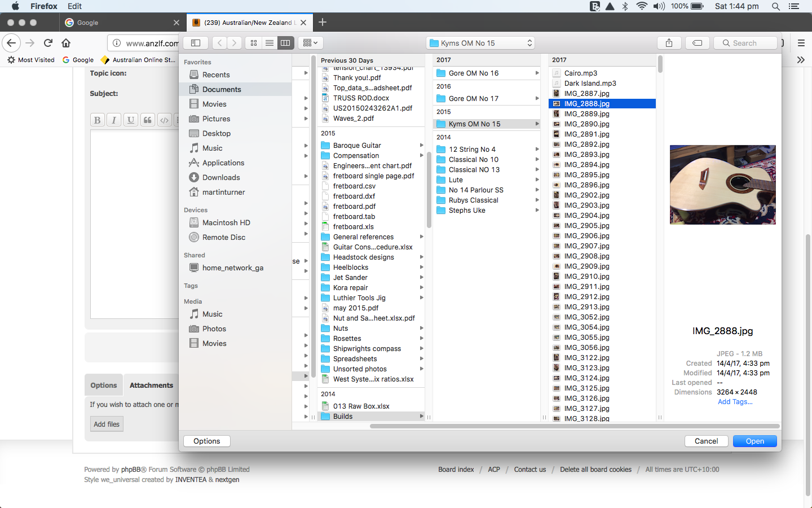Screen dimensions: 812x508
Task: Select IMG_2910.jpg
Action: coord(602,276)
